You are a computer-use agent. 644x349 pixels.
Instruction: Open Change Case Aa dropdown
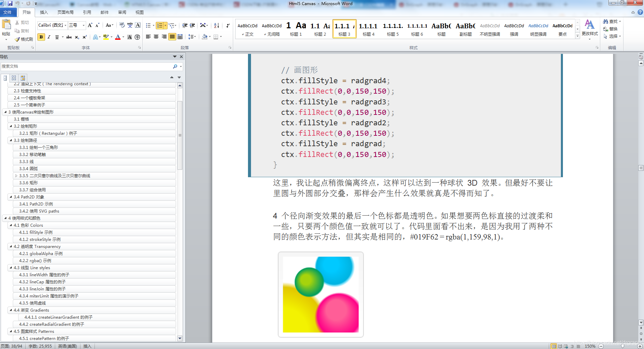tap(109, 25)
